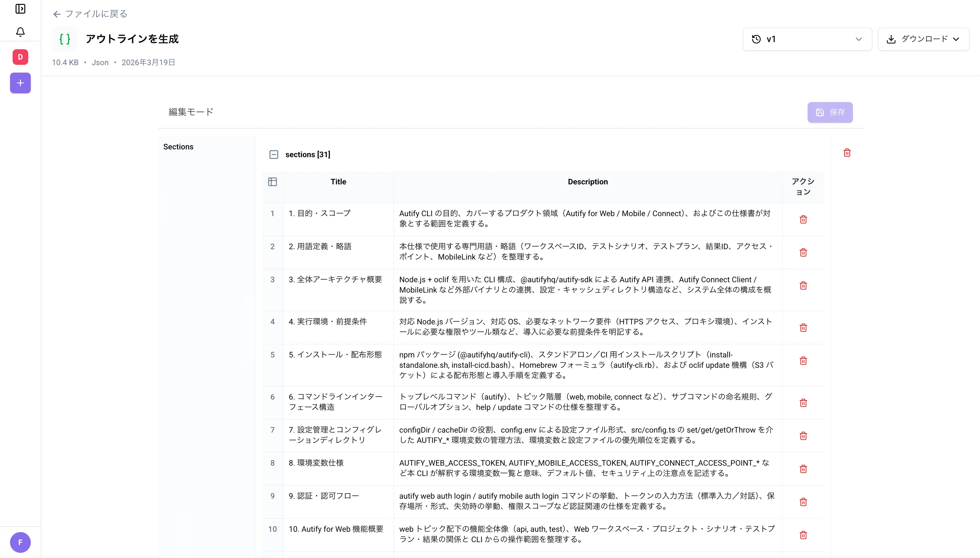
Task: Go back via ファイルに戻る link
Action: pyautogui.click(x=90, y=14)
